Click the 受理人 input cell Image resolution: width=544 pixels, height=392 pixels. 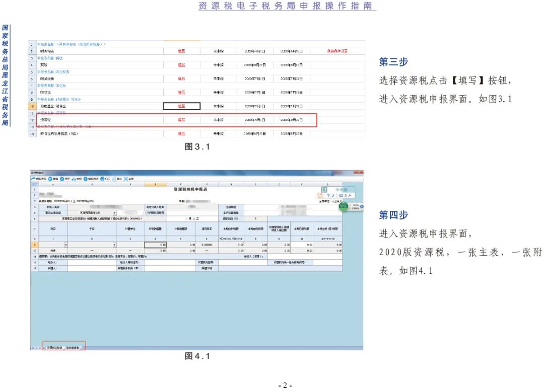coord(92,268)
